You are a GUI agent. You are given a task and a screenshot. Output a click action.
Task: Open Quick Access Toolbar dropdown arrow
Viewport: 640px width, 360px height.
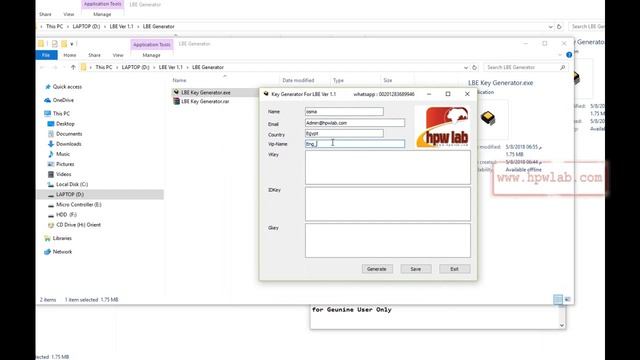pos(72,44)
